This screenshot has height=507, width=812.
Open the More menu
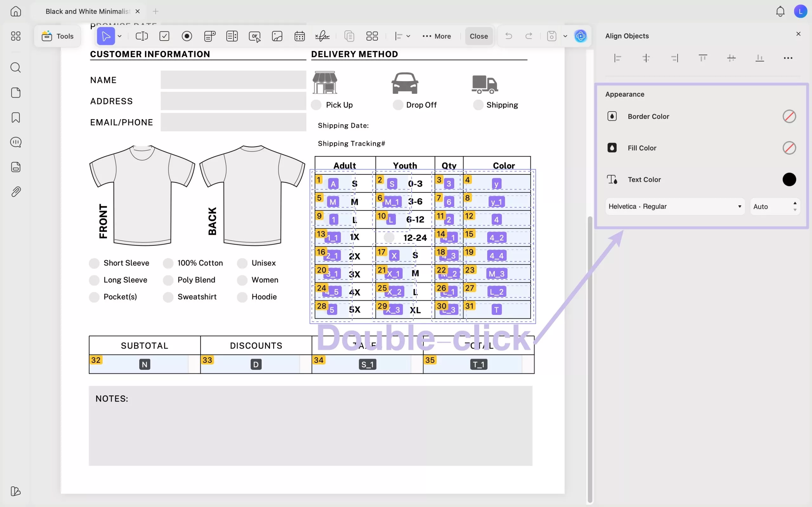437,36
